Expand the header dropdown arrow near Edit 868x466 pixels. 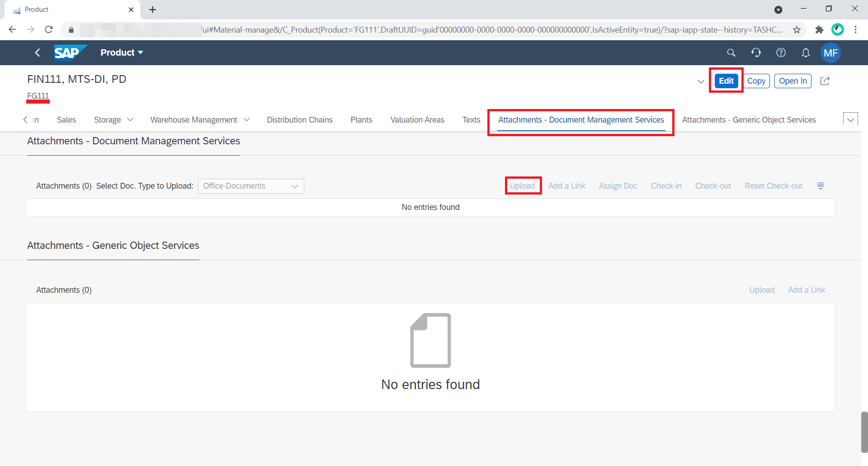pos(701,81)
